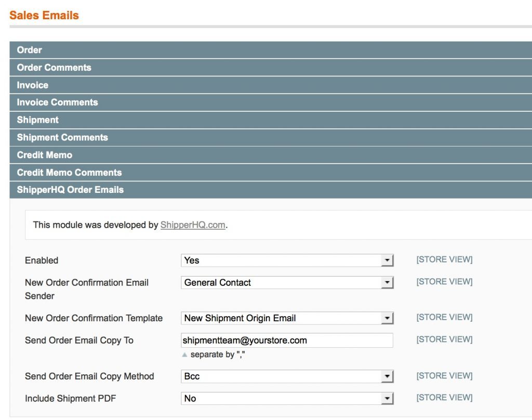Expand the Shipment section header
This screenshot has width=532, height=420.
38,120
